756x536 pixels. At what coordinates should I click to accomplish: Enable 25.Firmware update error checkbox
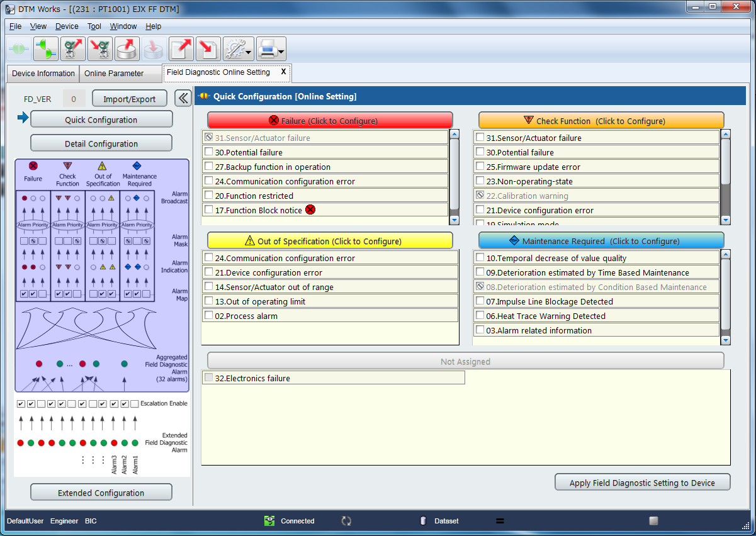pyautogui.click(x=480, y=167)
